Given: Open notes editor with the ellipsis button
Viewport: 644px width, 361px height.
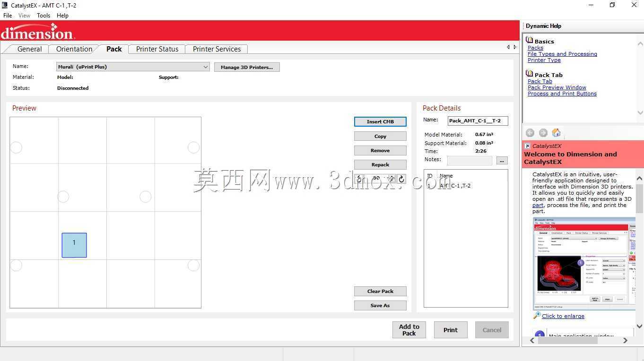Looking at the screenshot, I should [502, 161].
